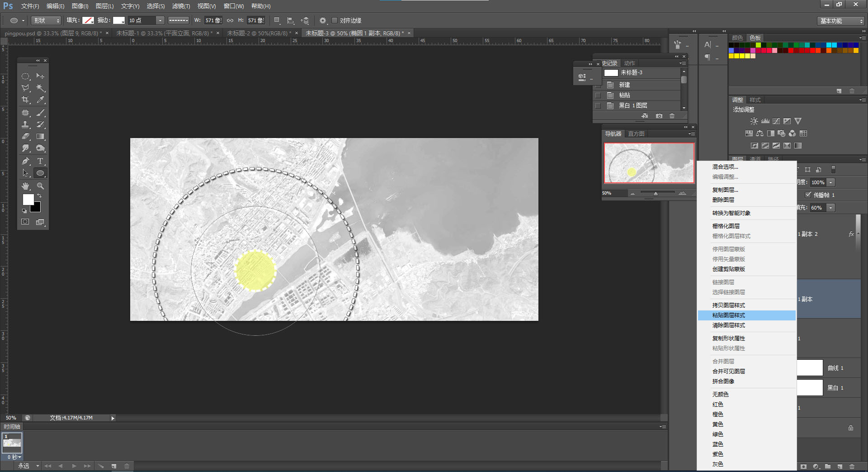The image size is (868, 472).
Task: Open the 滤镜(T) menu
Action: click(181, 6)
